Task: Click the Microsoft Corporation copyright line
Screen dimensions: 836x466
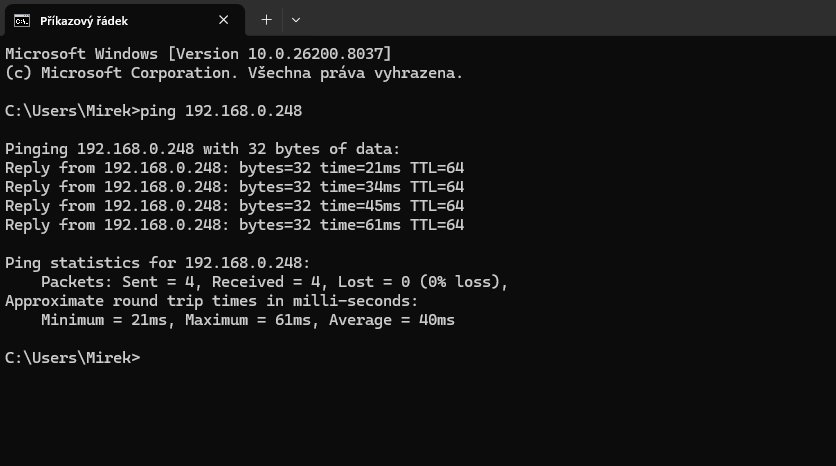Action: click(234, 72)
